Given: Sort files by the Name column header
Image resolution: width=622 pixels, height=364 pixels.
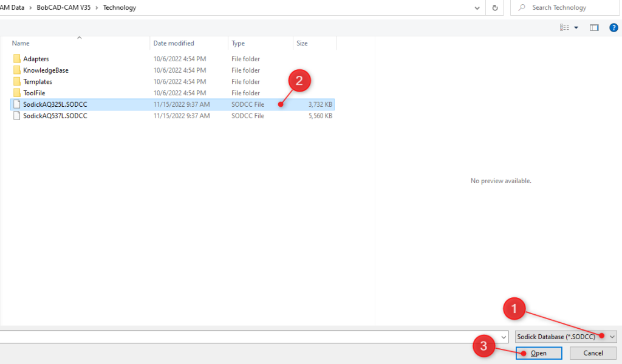Looking at the screenshot, I should (21, 44).
